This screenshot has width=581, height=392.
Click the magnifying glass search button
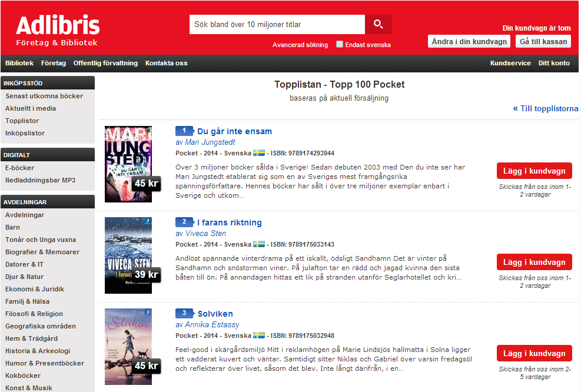[379, 25]
